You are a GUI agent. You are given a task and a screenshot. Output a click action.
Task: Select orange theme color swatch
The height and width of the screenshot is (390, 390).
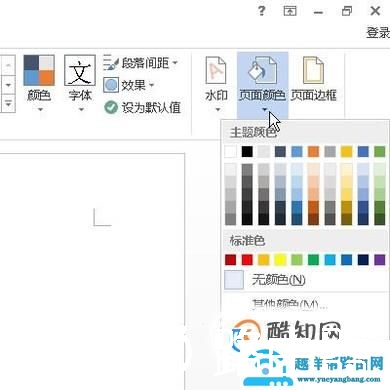(313, 152)
